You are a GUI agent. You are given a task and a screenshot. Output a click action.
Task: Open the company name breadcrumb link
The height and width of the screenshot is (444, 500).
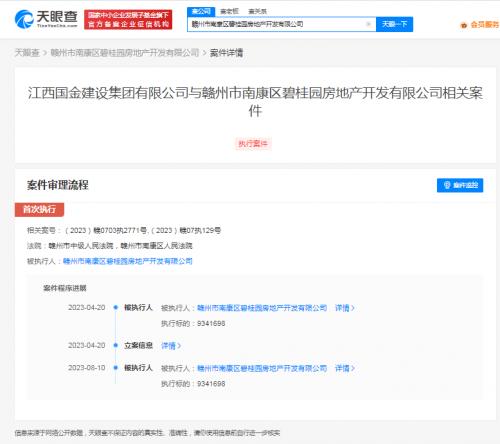(x=125, y=53)
